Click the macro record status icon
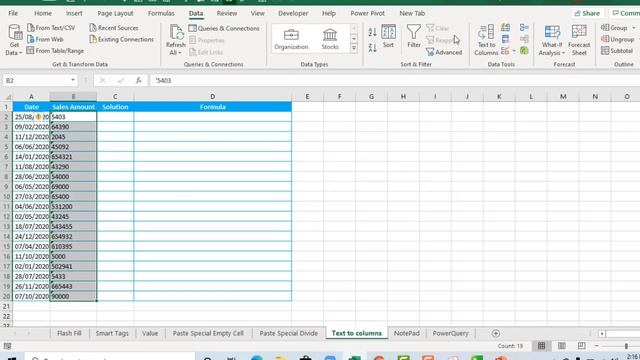This screenshot has width=640, height=360. click(7, 346)
